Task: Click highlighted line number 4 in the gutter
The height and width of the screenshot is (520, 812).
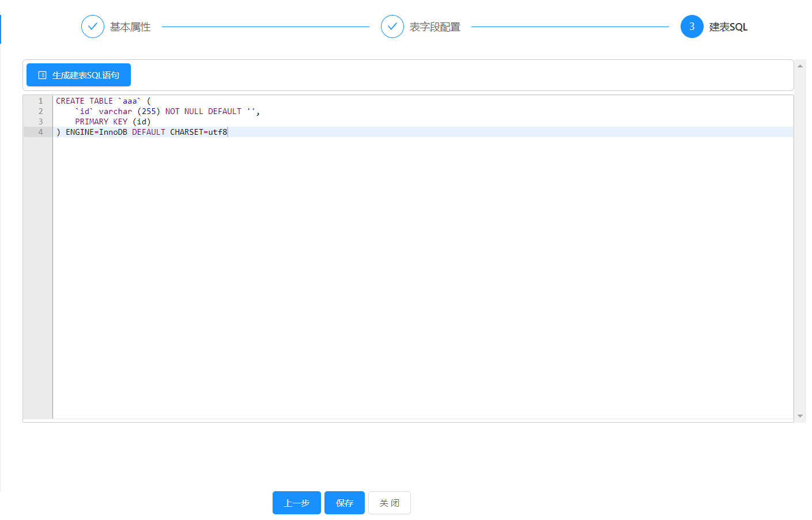Action: coord(40,132)
